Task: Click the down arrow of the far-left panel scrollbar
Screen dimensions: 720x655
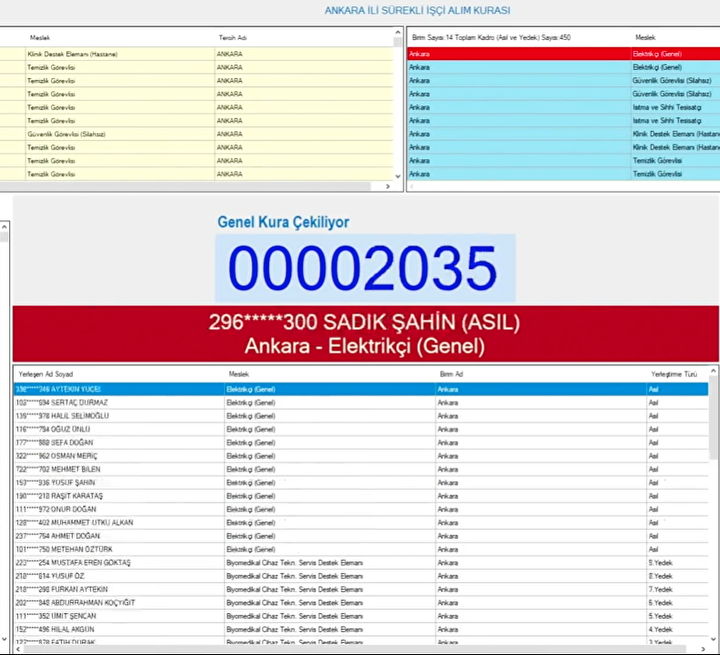Action: click(4, 639)
